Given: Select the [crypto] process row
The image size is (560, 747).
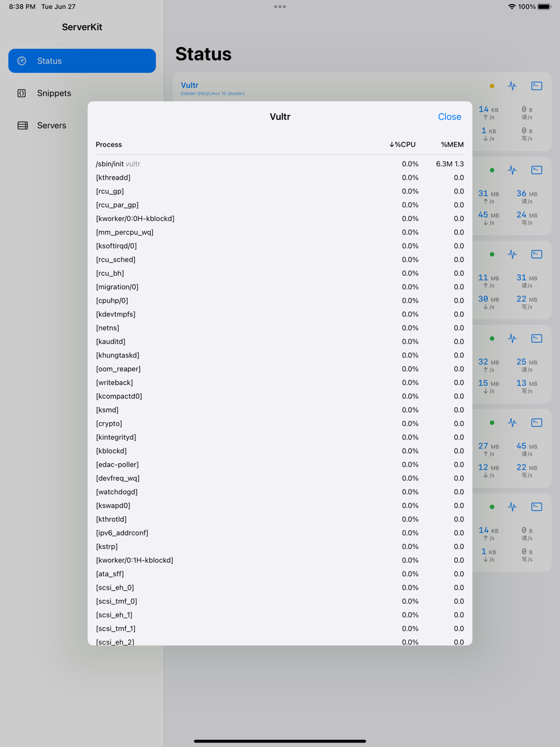Looking at the screenshot, I should point(280,423).
